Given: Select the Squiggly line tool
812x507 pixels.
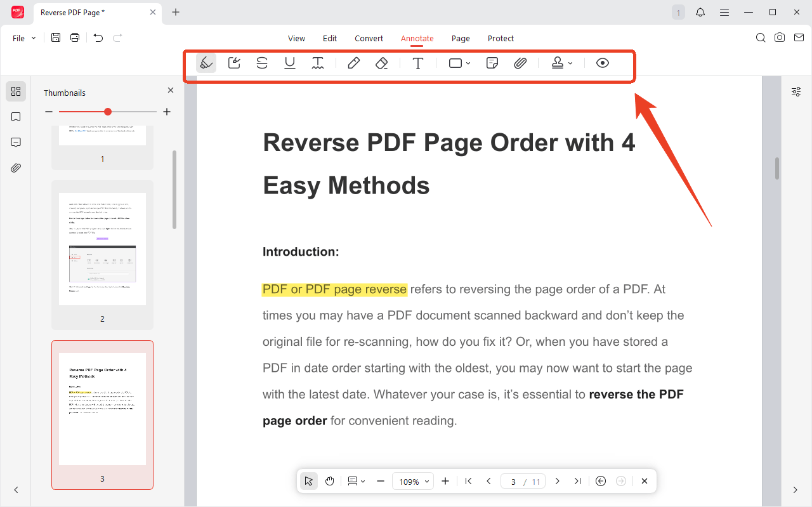Looking at the screenshot, I should point(318,63).
